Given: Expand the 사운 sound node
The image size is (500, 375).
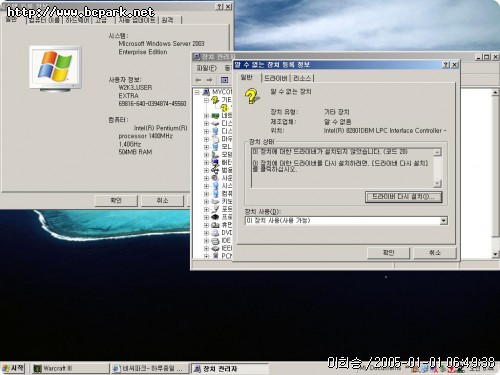Looking at the screenshot, I should click(x=206, y=178).
